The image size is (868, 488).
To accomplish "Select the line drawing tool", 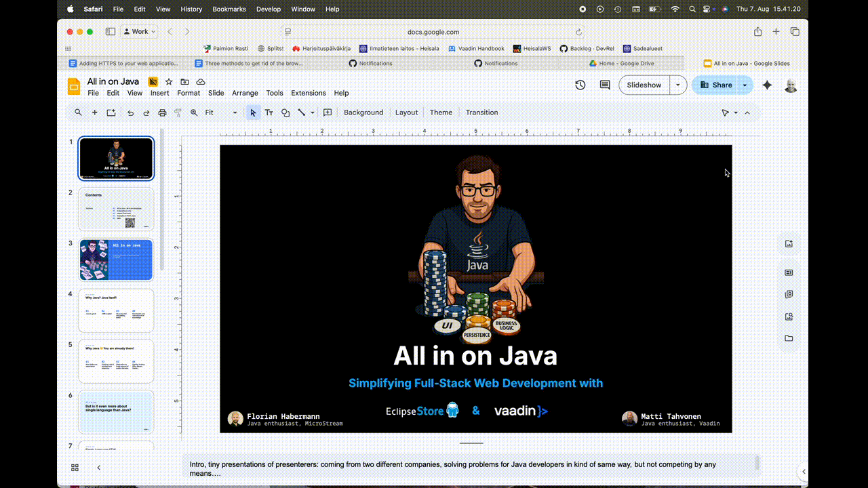I will pyautogui.click(x=302, y=112).
